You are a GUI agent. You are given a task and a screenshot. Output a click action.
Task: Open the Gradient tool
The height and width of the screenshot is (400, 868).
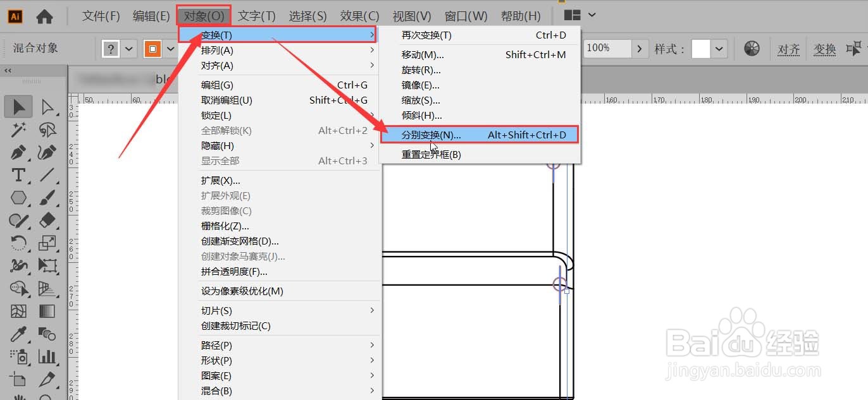[49, 311]
